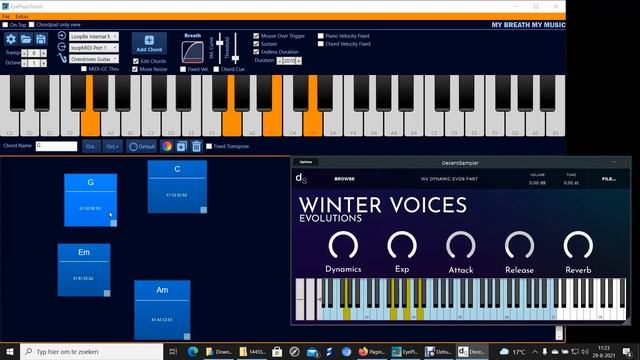Screen dimensions: 640x360
Task: Switch to the EyePlayChords taskbar app
Action: (x=404, y=351)
